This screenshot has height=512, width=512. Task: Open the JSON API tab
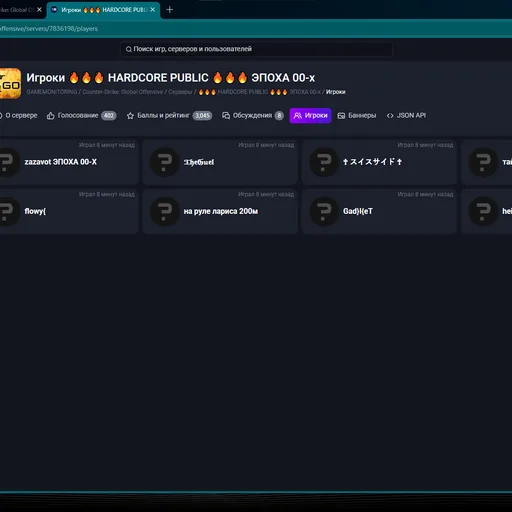pyautogui.click(x=406, y=116)
